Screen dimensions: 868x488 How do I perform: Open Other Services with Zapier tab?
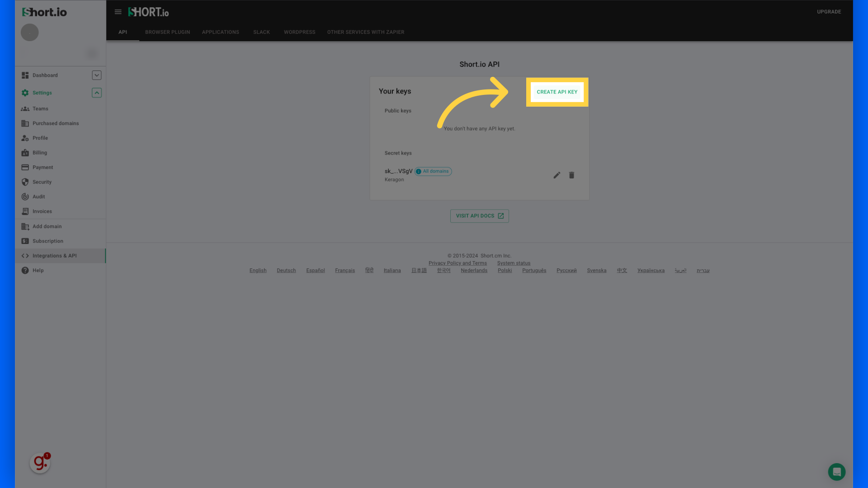(x=366, y=32)
